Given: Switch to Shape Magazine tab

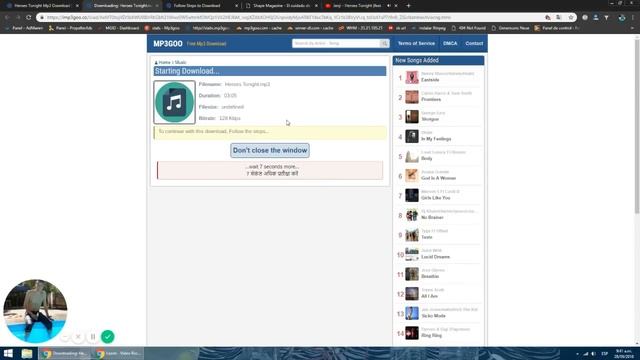Looking at the screenshot, I should click(x=282, y=6).
